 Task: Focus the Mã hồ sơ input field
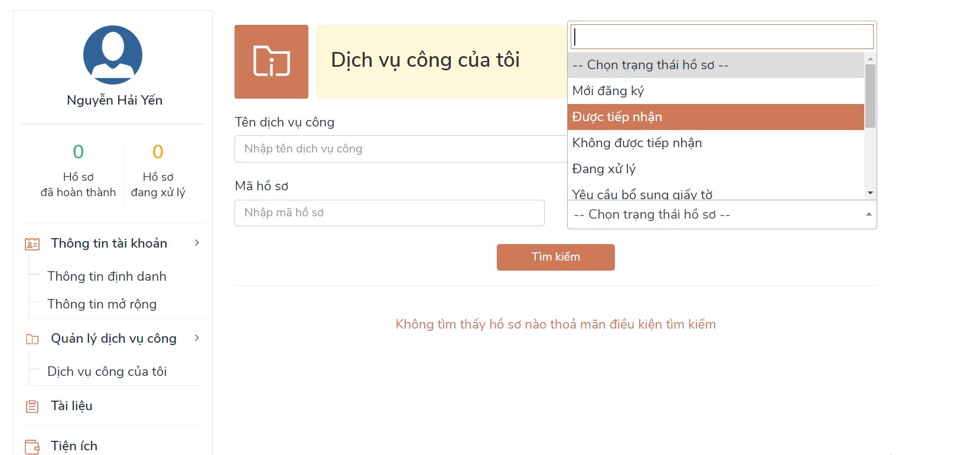point(389,213)
